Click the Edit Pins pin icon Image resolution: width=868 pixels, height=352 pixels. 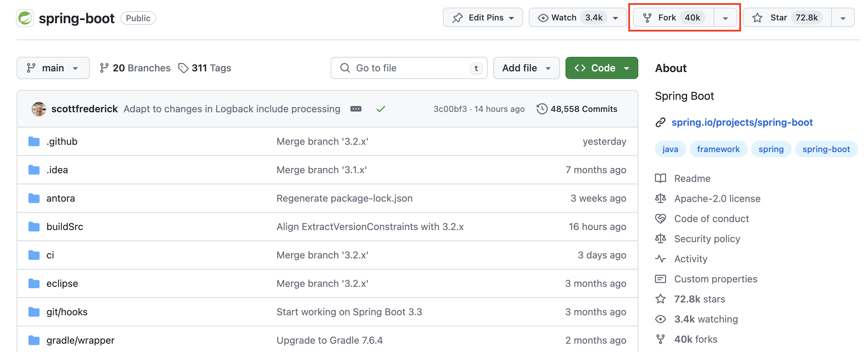(x=458, y=18)
